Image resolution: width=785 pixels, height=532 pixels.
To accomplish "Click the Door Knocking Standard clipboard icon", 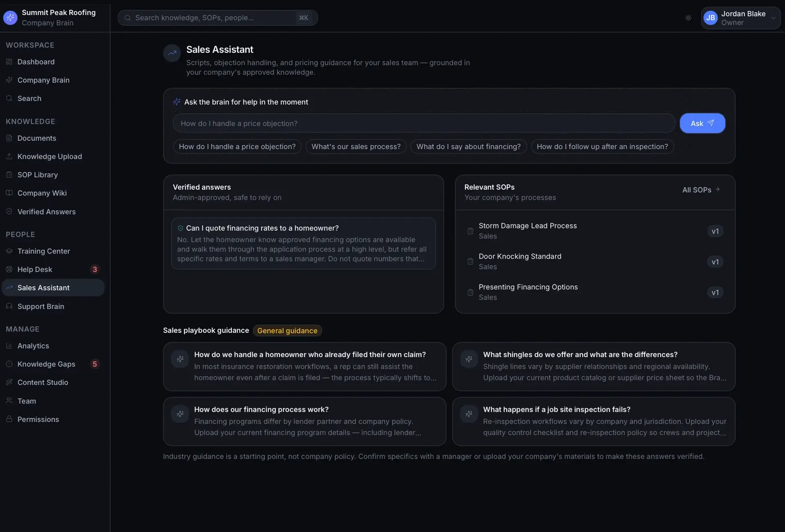I will pos(470,262).
